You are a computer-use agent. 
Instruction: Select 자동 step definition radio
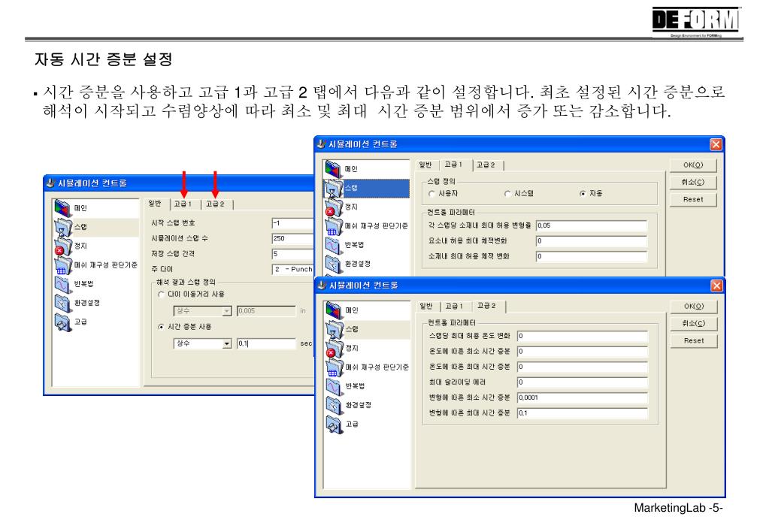(x=583, y=194)
